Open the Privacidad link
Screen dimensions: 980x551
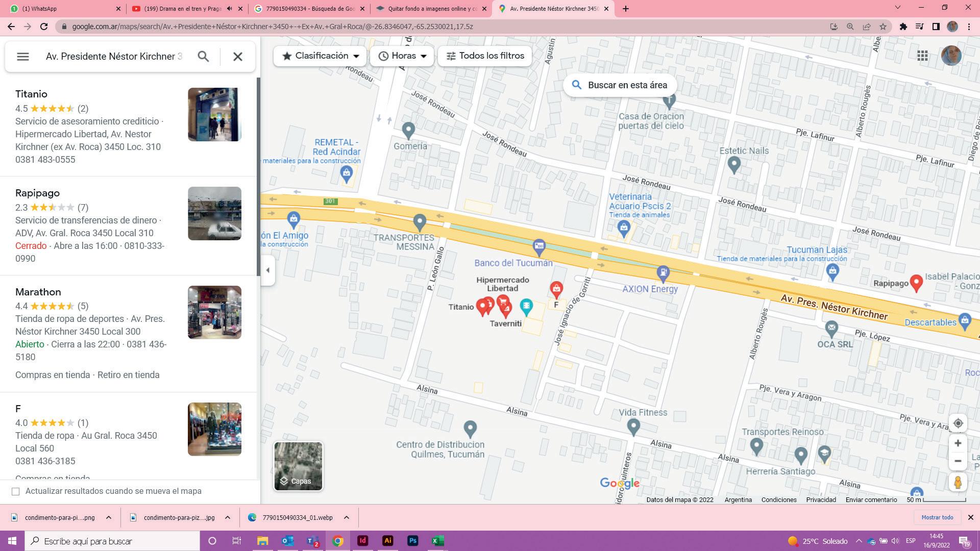pos(821,500)
